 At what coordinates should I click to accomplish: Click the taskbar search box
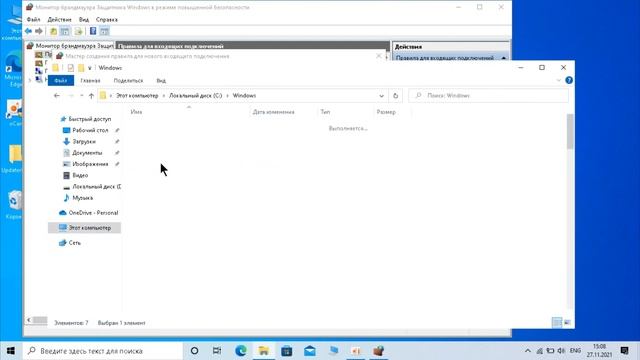[x=102, y=351]
